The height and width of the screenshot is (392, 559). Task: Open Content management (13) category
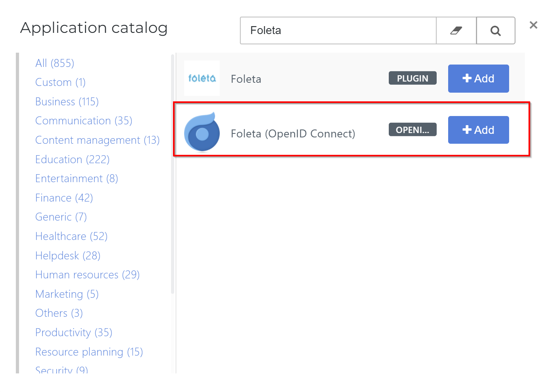[x=97, y=140]
